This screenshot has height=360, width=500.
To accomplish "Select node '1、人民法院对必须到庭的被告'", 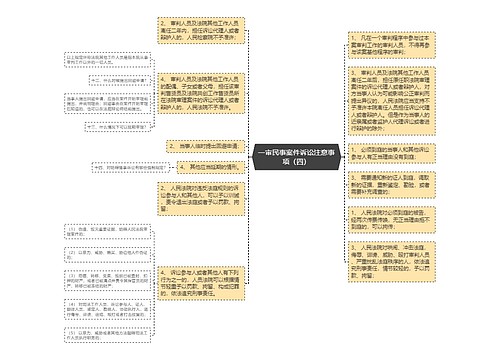I will tap(392, 220).
